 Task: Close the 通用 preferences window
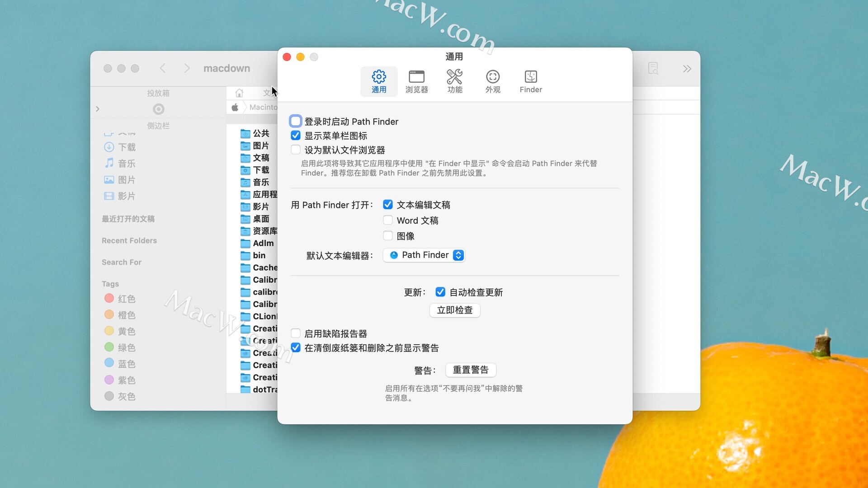287,57
